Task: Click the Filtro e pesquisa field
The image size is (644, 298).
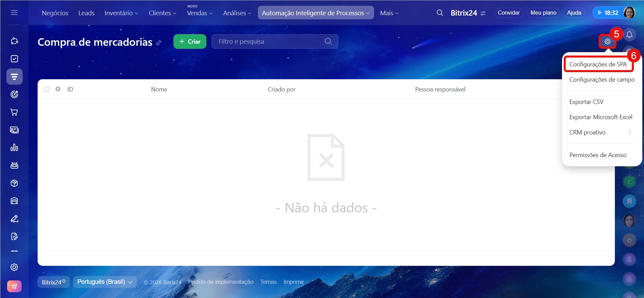Action: tap(269, 42)
